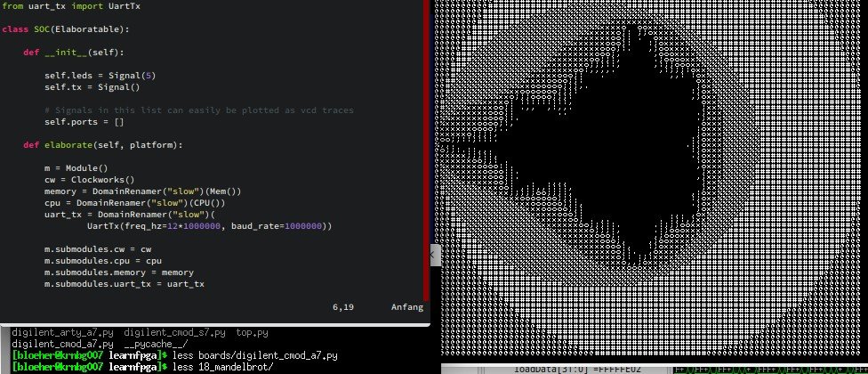Click the 'class SOC(Elaboratable):' line

pos(65,28)
